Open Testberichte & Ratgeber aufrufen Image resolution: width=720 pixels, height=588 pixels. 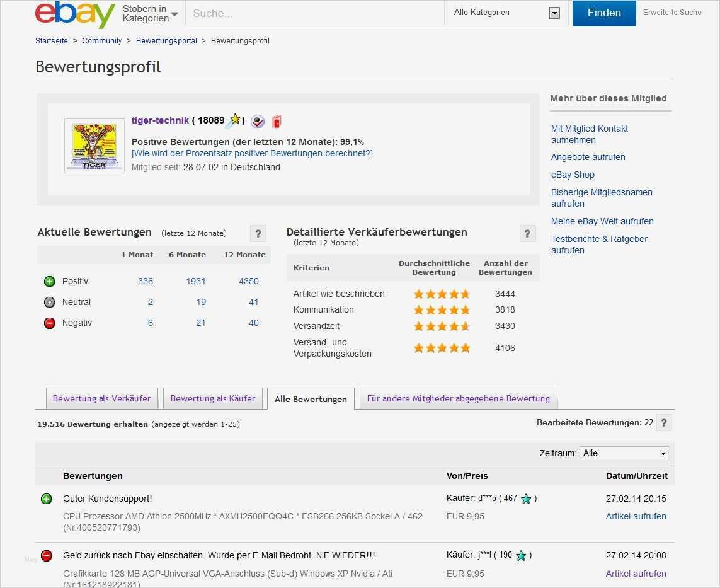(x=599, y=245)
